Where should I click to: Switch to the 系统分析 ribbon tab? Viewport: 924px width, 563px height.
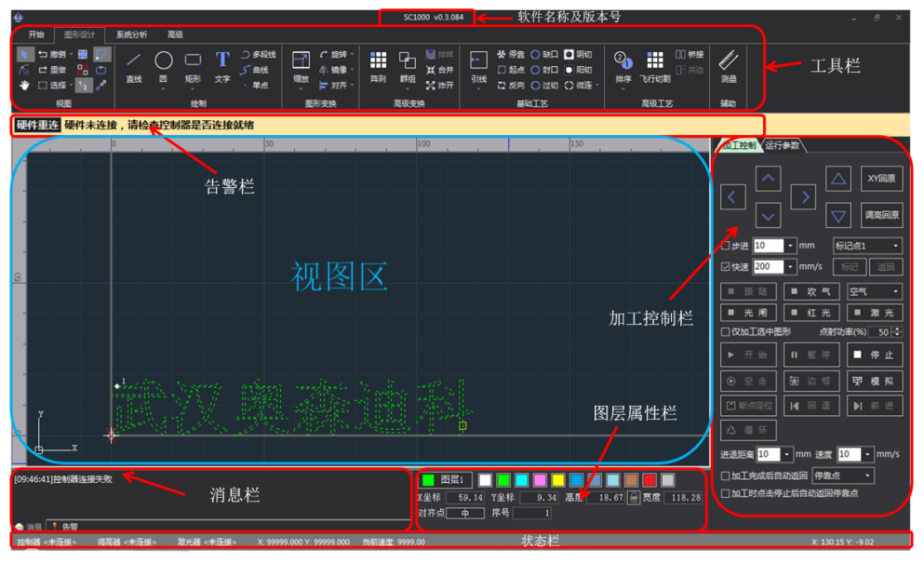coord(130,34)
